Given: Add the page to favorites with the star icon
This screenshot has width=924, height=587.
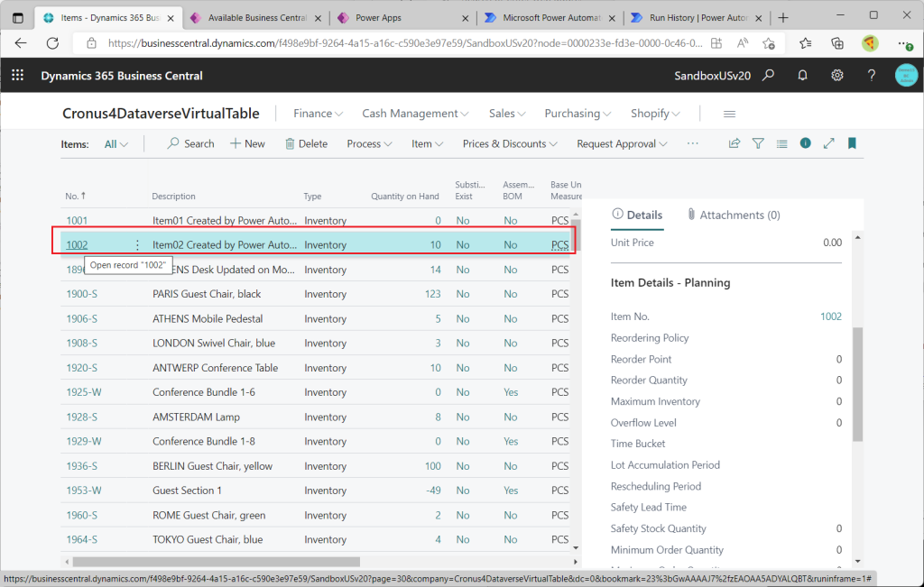Looking at the screenshot, I should point(768,43).
